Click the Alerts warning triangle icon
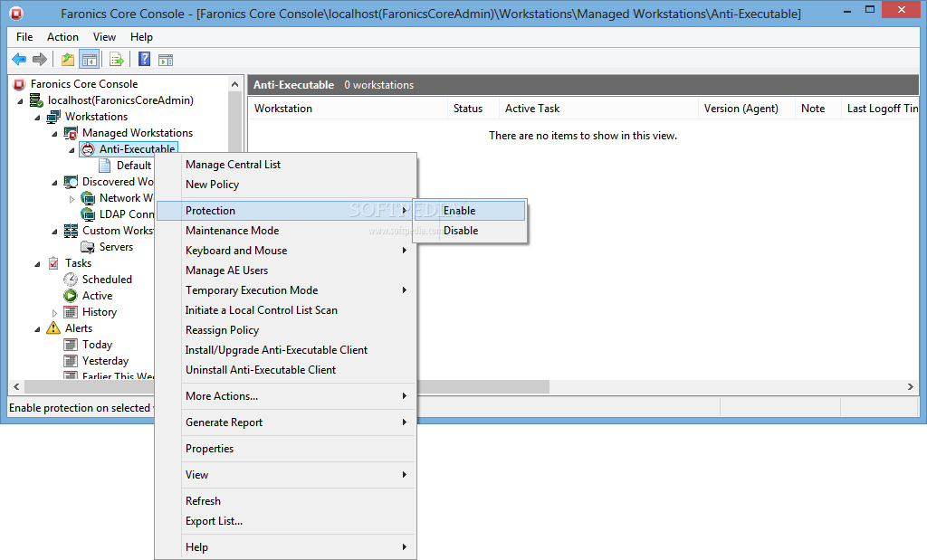 pyautogui.click(x=53, y=327)
